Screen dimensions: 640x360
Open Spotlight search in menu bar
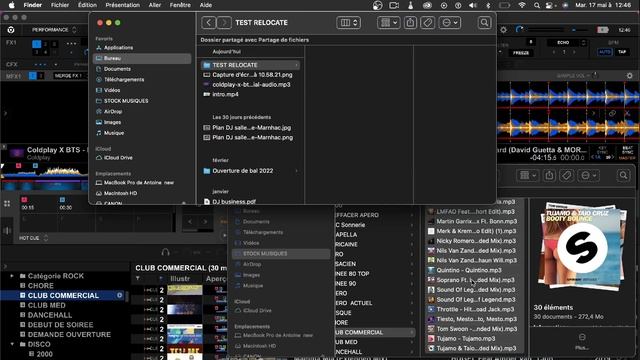(537, 5)
